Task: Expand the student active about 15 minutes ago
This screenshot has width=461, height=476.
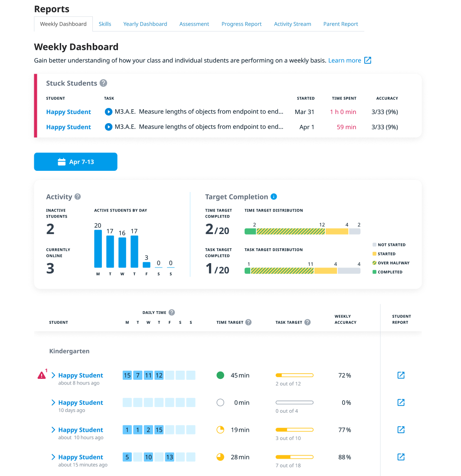Action: [x=53, y=457]
